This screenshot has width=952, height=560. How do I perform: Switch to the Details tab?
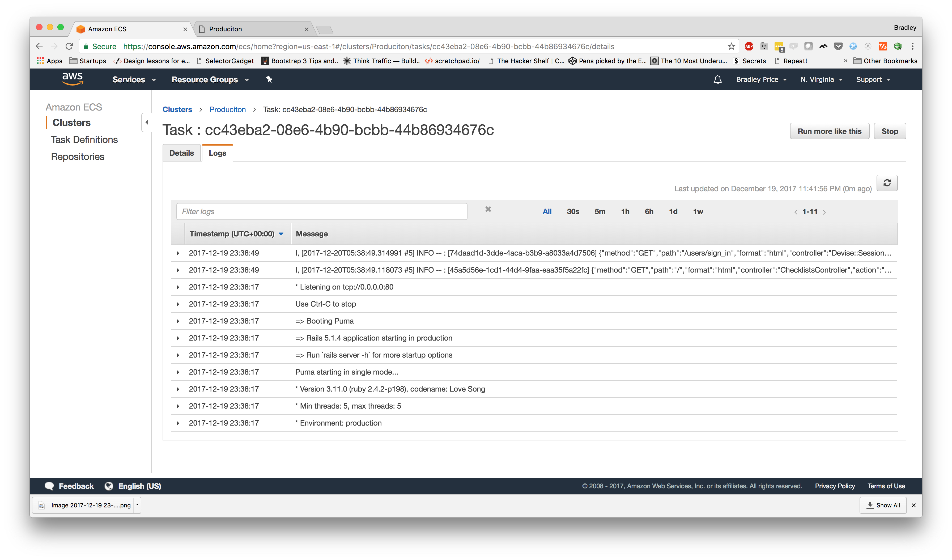pos(181,153)
